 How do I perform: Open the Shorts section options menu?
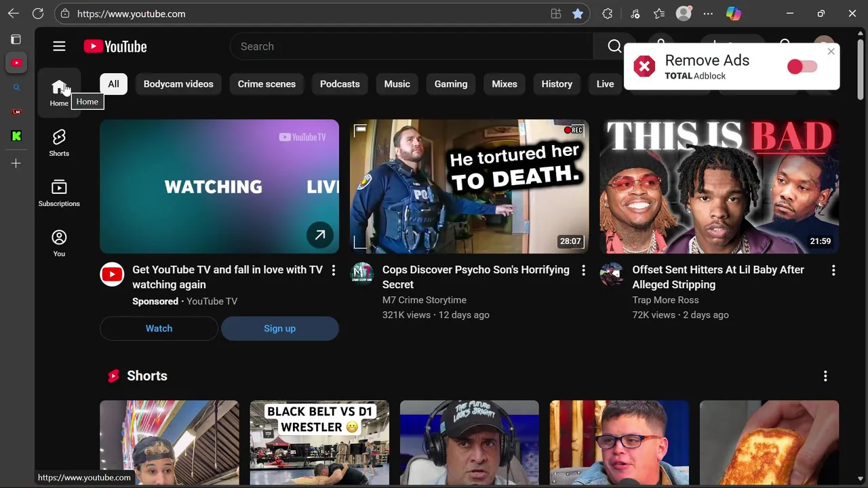click(x=825, y=375)
